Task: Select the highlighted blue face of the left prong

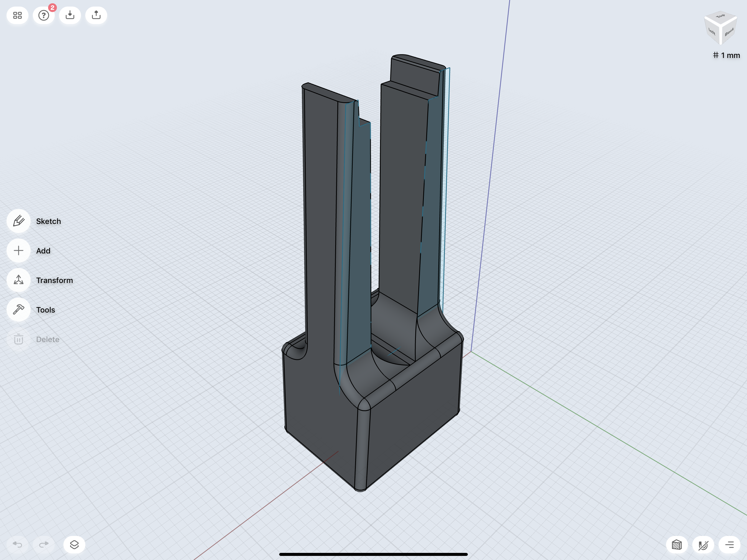Action: point(360,237)
